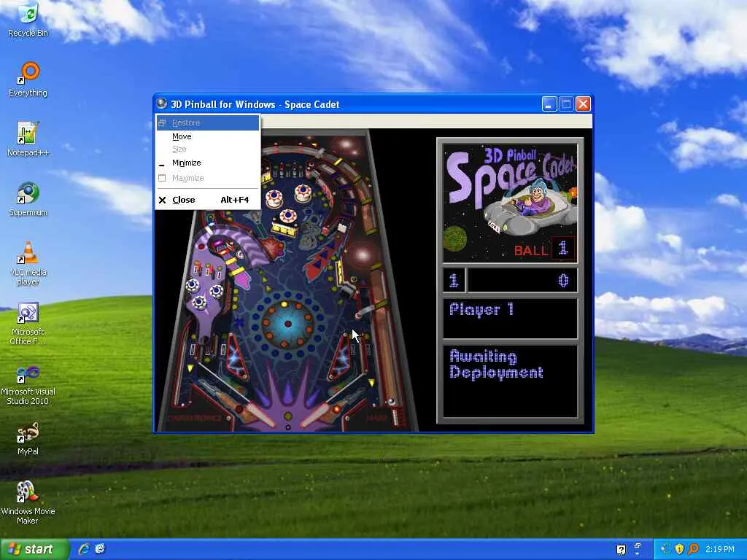
Task: Click the player number 1 box beside the score
Action: (x=454, y=281)
